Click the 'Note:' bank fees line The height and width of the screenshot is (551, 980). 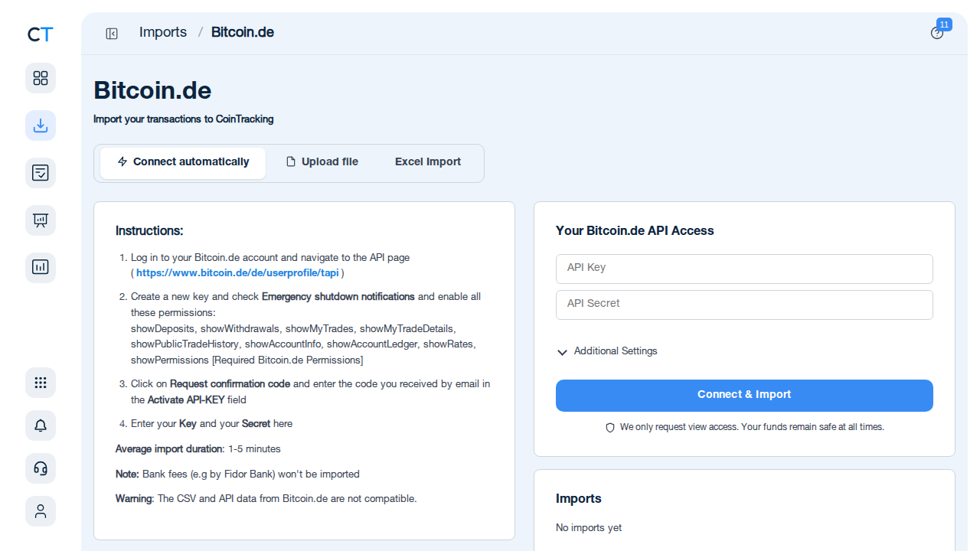[237, 474]
